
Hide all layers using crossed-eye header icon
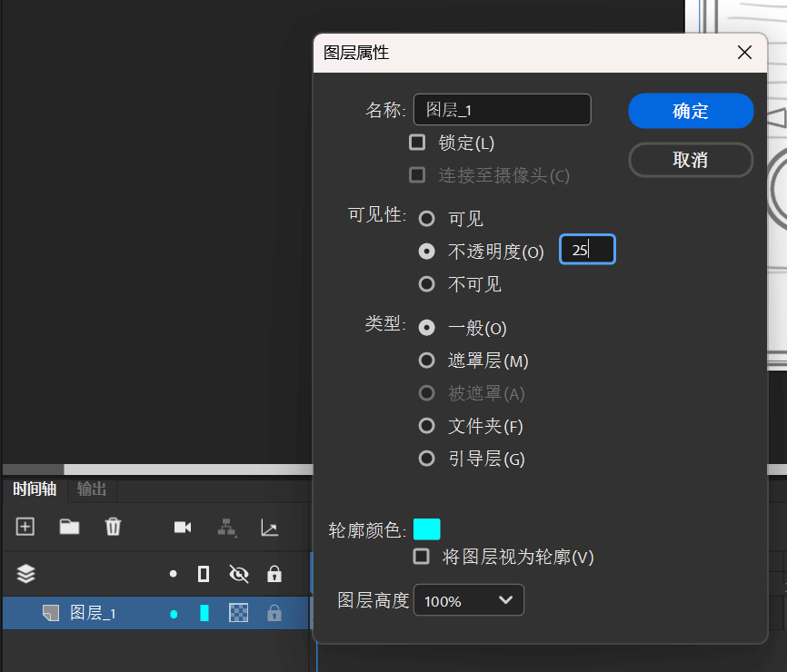tap(238, 574)
